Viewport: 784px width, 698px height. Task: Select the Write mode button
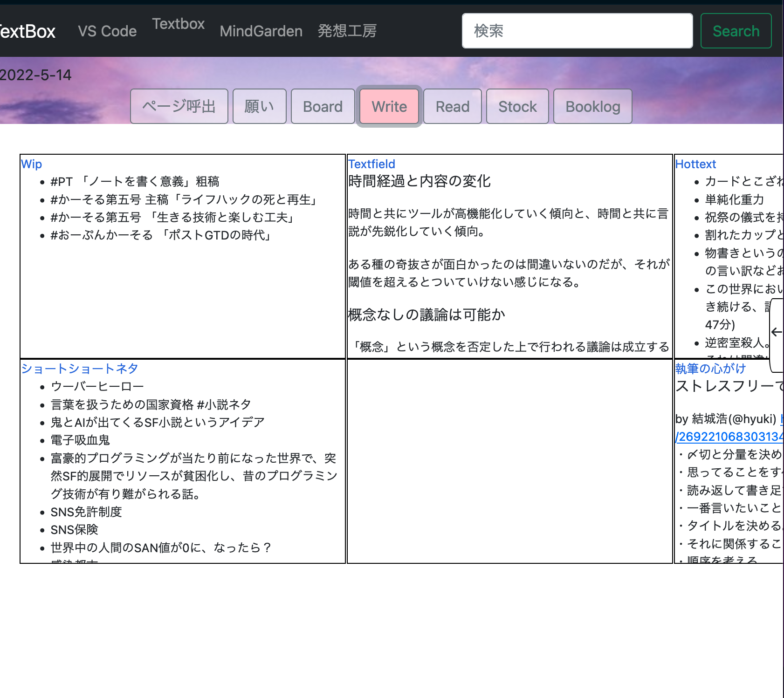(389, 106)
